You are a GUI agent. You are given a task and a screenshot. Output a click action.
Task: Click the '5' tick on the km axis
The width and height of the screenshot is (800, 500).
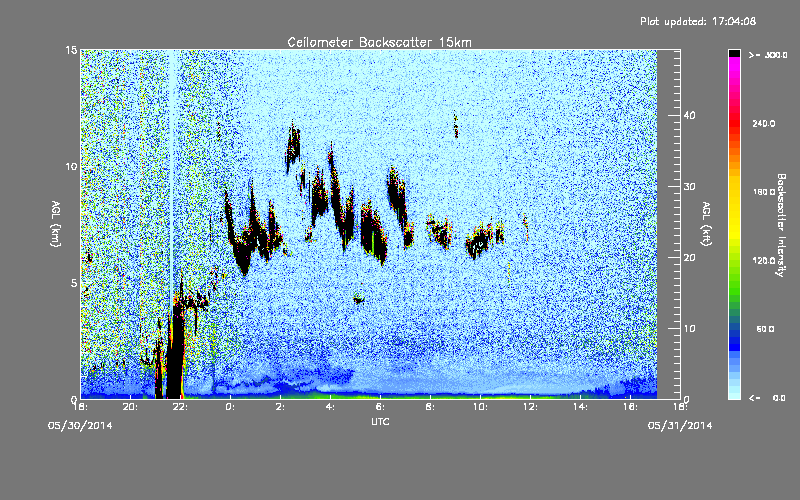tap(74, 283)
